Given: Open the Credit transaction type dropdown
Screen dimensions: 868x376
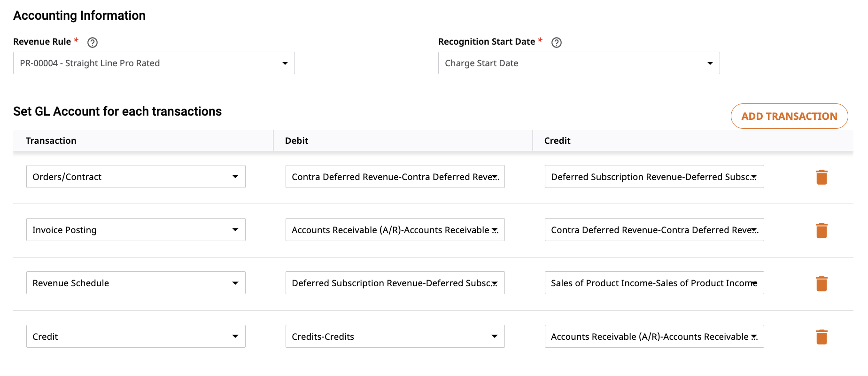Looking at the screenshot, I should [136, 337].
